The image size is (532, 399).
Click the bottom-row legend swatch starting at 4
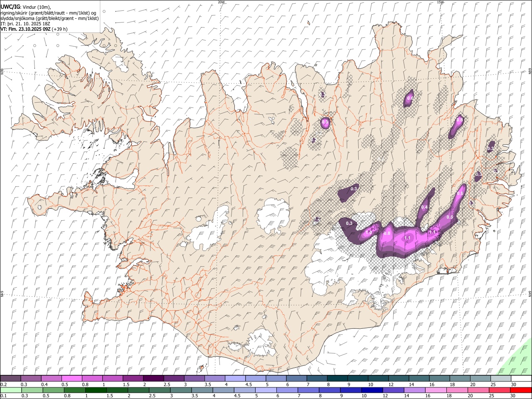(224, 390)
